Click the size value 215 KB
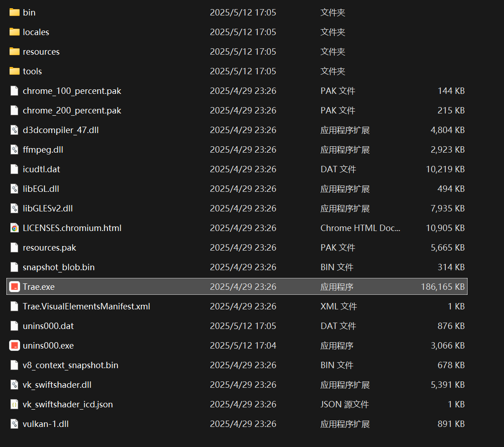This screenshot has height=447, width=504. click(x=451, y=110)
